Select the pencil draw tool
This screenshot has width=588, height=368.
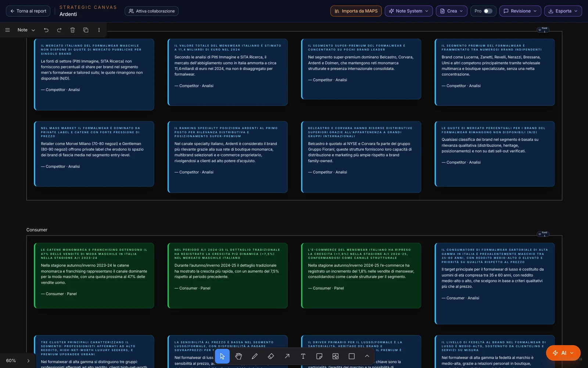(x=255, y=356)
